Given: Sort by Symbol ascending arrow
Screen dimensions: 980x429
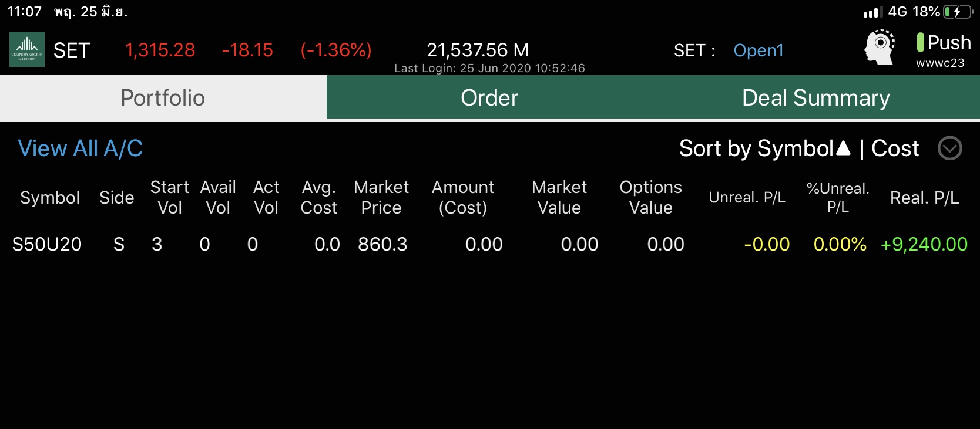Looking at the screenshot, I should (843, 148).
